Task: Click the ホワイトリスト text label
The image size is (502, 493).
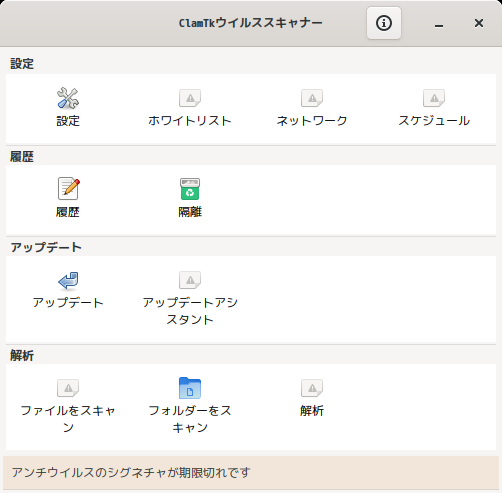Action: (x=190, y=121)
